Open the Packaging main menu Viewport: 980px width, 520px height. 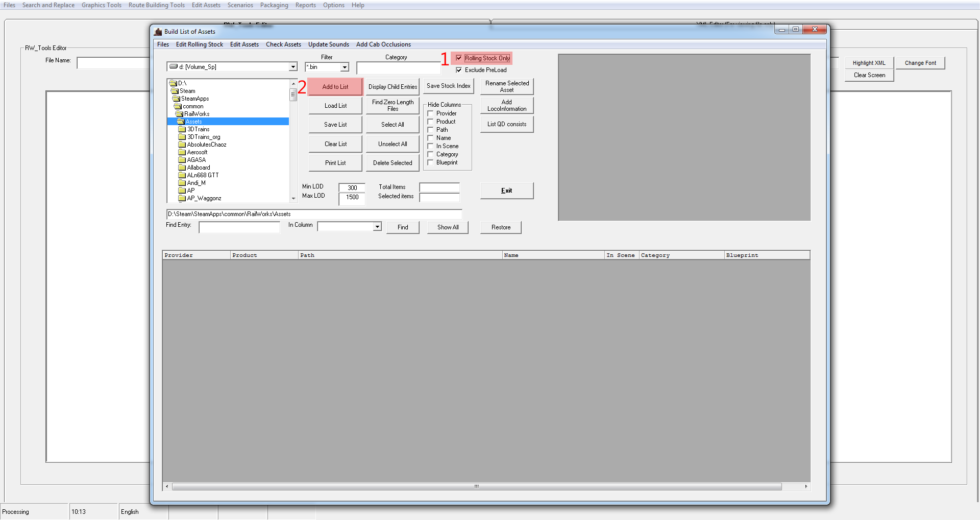pyautogui.click(x=274, y=5)
